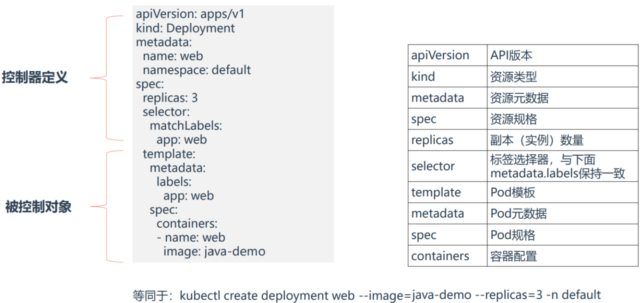Select the "kind: Deployment" line
Image resolution: width=644 pixels, height=303 pixels.
coord(185,28)
